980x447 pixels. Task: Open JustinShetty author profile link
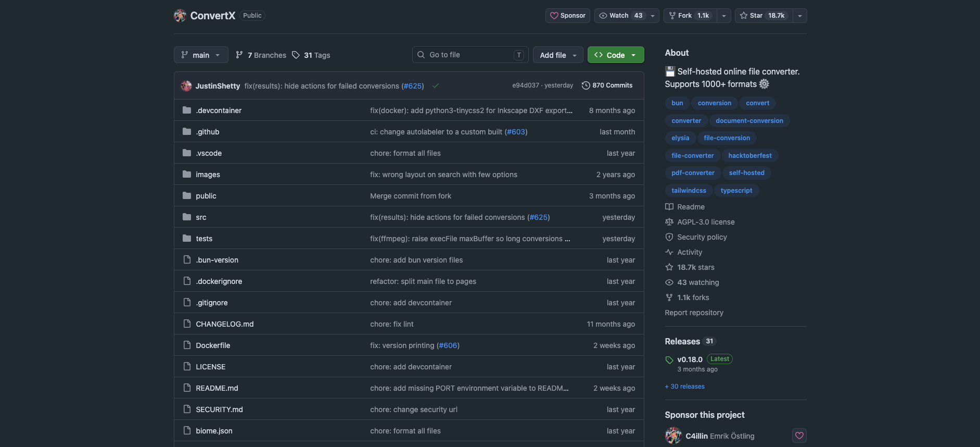(x=218, y=86)
